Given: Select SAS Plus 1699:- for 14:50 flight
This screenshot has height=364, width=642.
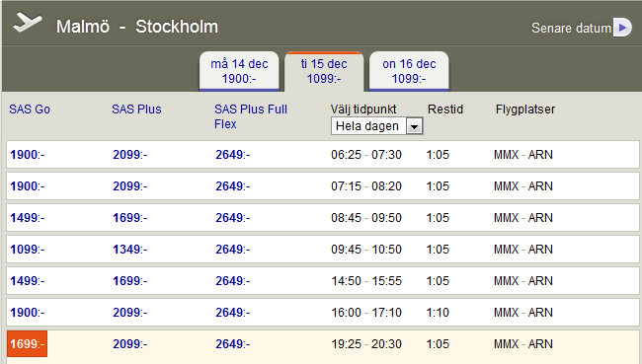Looking at the screenshot, I should 129,280.
